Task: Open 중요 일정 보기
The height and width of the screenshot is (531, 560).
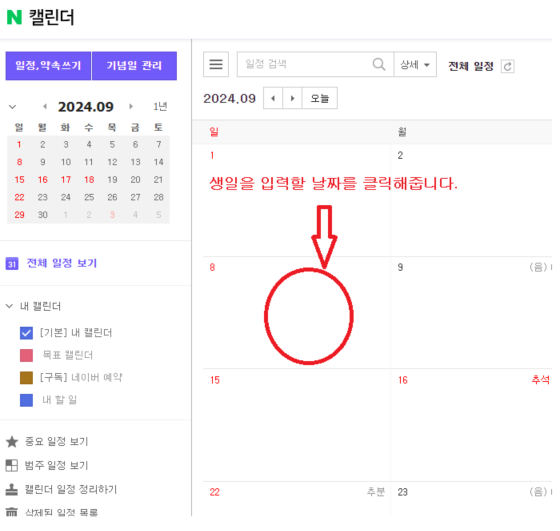Action: tap(56, 442)
